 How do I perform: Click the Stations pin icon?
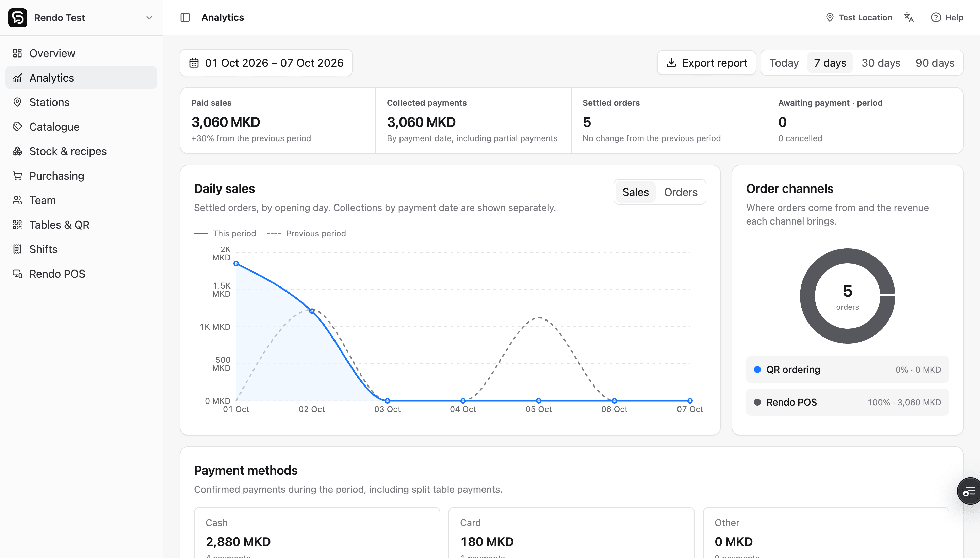click(17, 102)
